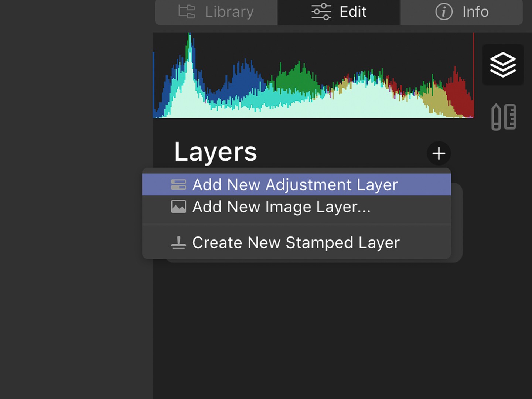Click the image layer picture icon

pyautogui.click(x=178, y=207)
